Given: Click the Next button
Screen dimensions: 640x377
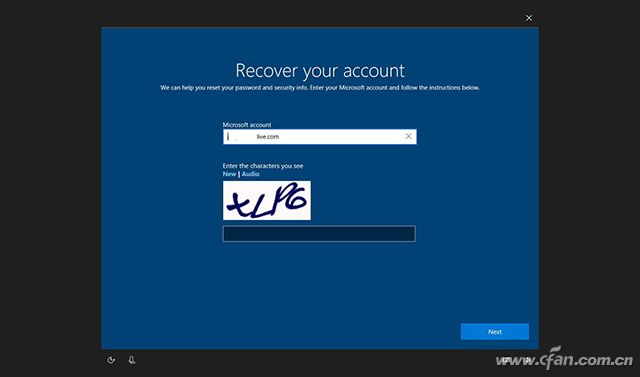Looking at the screenshot, I should point(495,332).
